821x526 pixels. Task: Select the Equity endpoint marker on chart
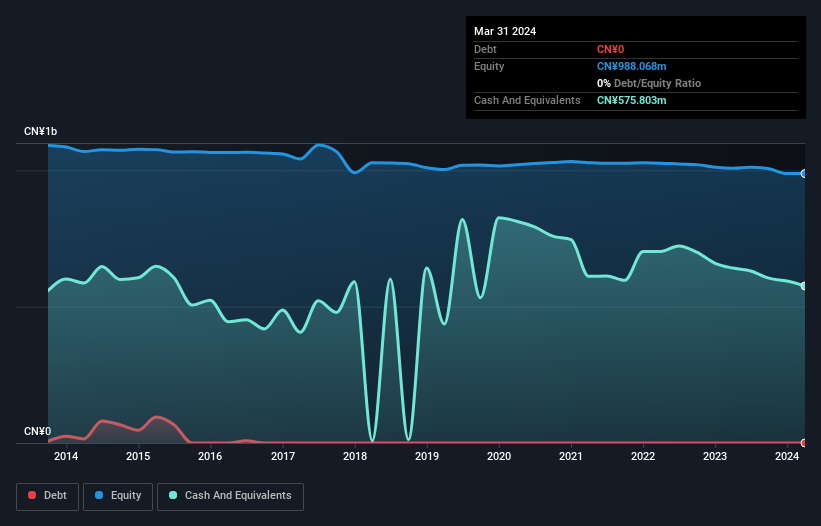[x=804, y=174]
